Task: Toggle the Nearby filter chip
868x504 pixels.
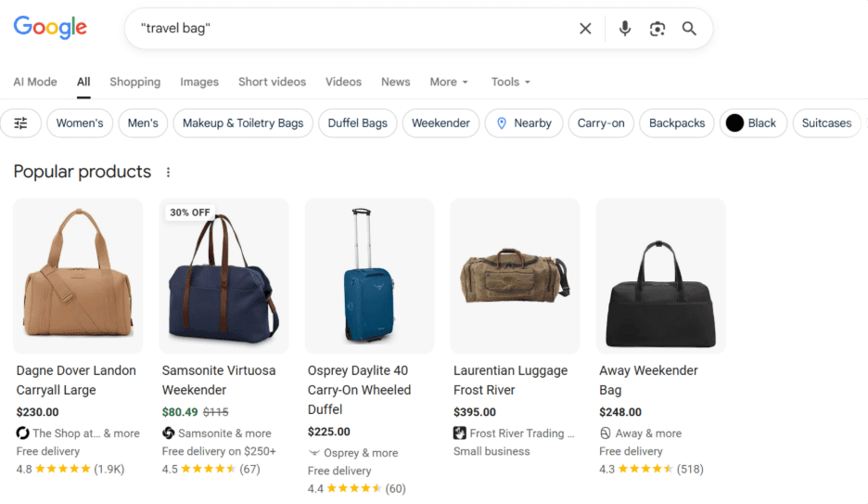Action: (x=524, y=123)
